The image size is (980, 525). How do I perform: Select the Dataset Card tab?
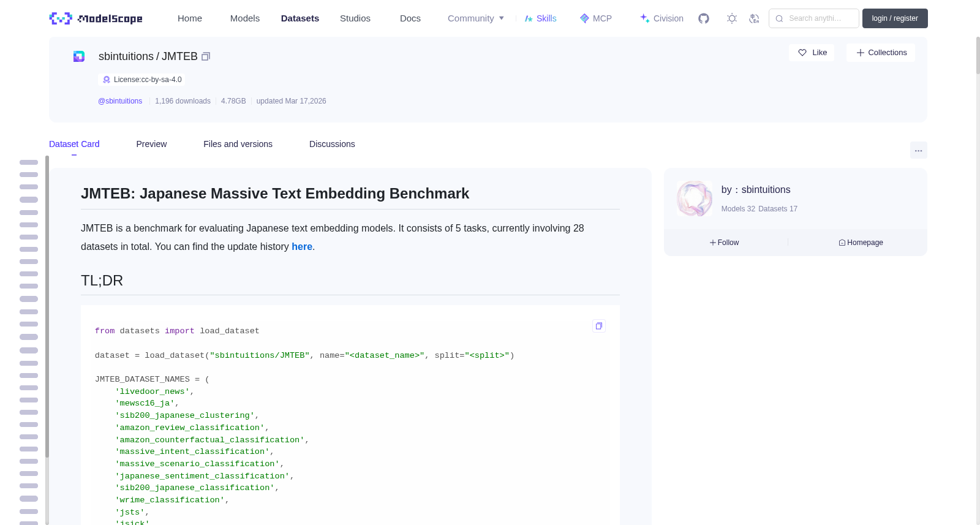tap(74, 144)
